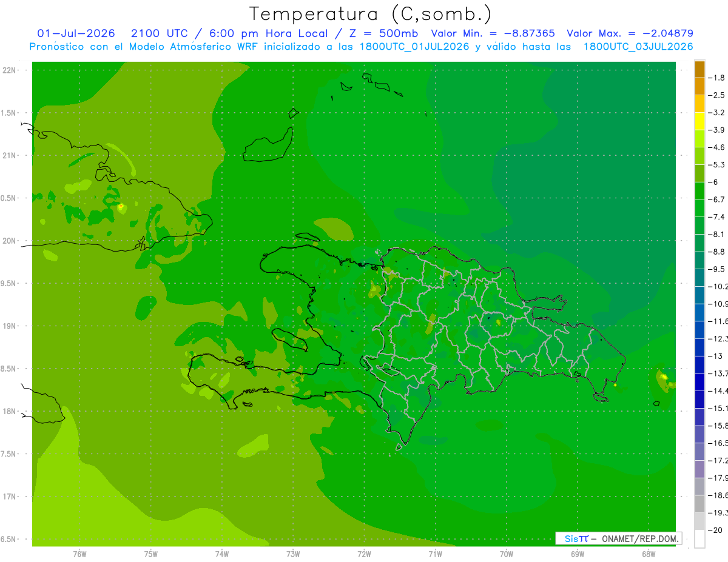Click the "-6.7" legend value
Viewport: 728px width, 562px height.
pos(716,199)
